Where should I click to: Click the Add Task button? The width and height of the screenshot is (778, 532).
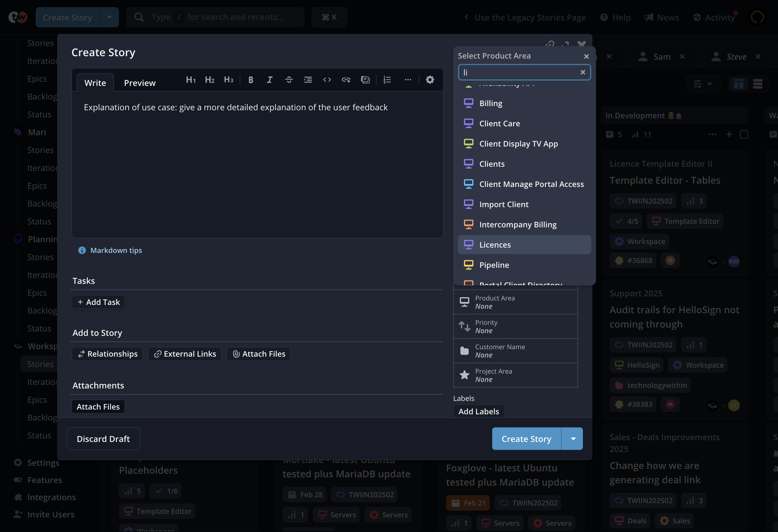click(x=98, y=302)
